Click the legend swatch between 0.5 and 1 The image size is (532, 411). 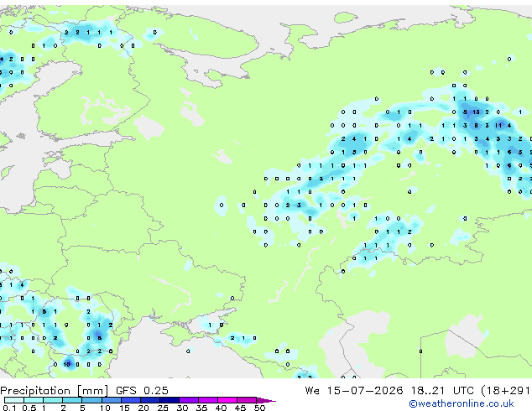point(34,400)
